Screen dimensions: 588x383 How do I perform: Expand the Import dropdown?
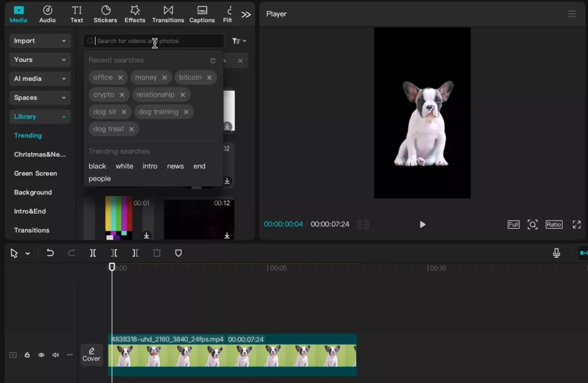pos(40,41)
